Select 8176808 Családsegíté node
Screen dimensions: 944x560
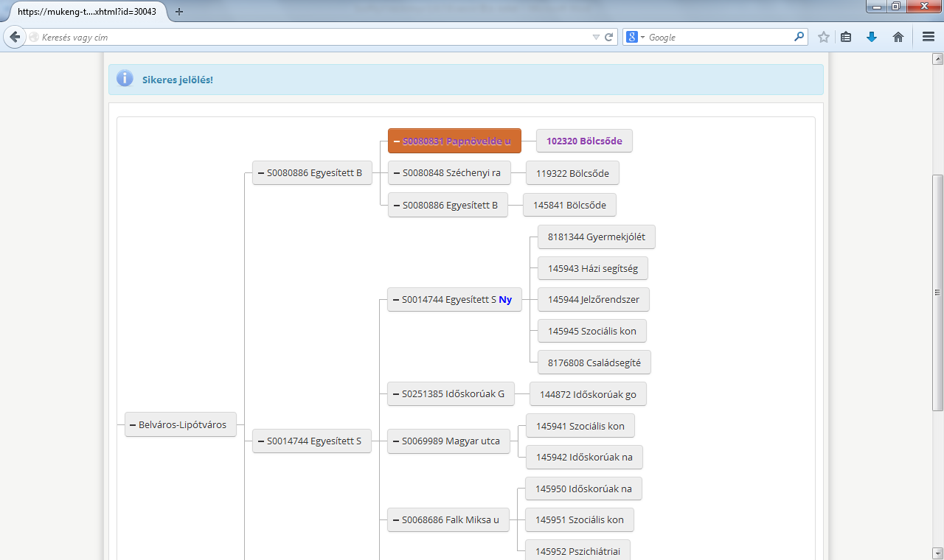594,363
